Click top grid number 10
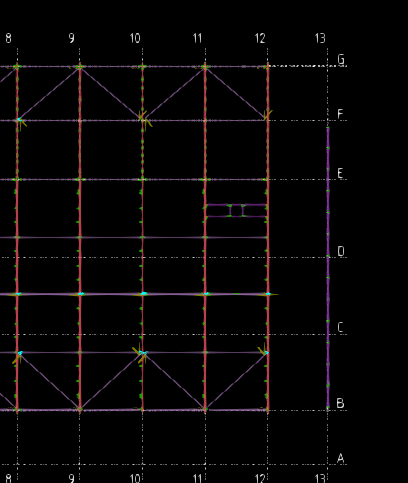 point(135,38)
